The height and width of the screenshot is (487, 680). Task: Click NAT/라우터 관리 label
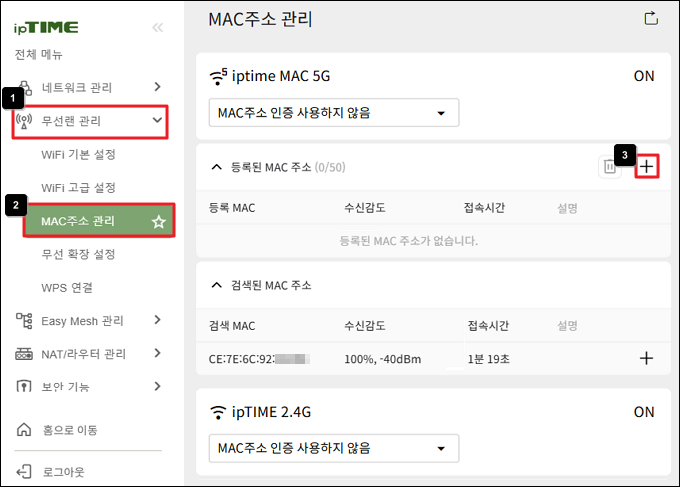tap(83, 354)
